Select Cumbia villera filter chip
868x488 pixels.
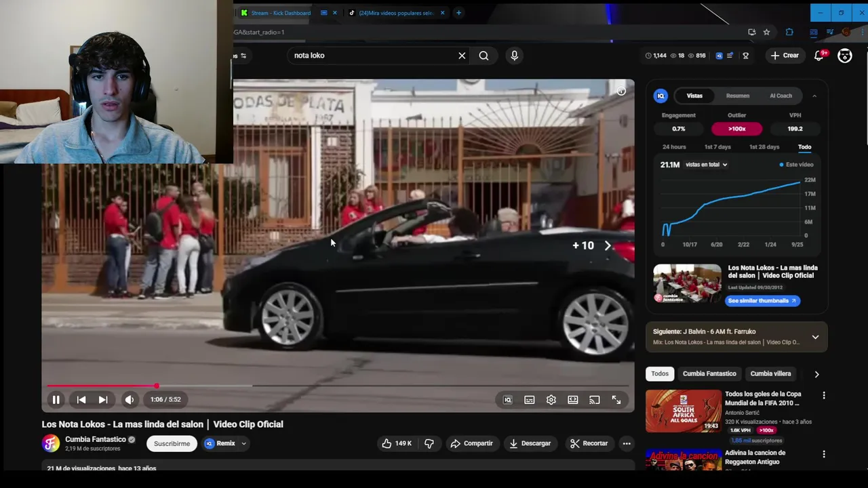pos(770,373)
